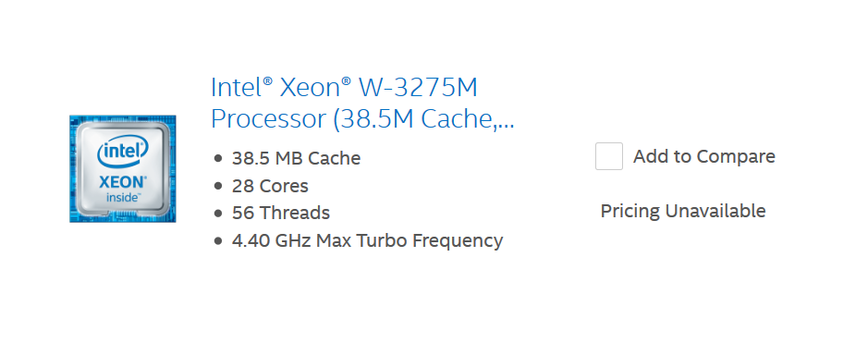Tick the Add to Compare checkbox

coord(609,156)
